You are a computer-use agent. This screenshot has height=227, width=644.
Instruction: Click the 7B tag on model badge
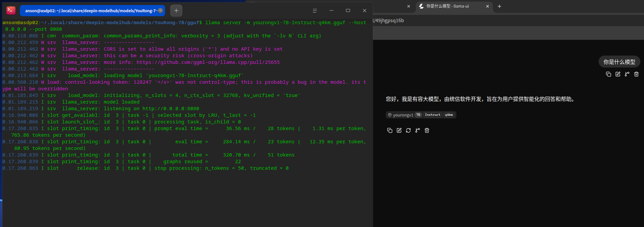(x=418, y=115)
